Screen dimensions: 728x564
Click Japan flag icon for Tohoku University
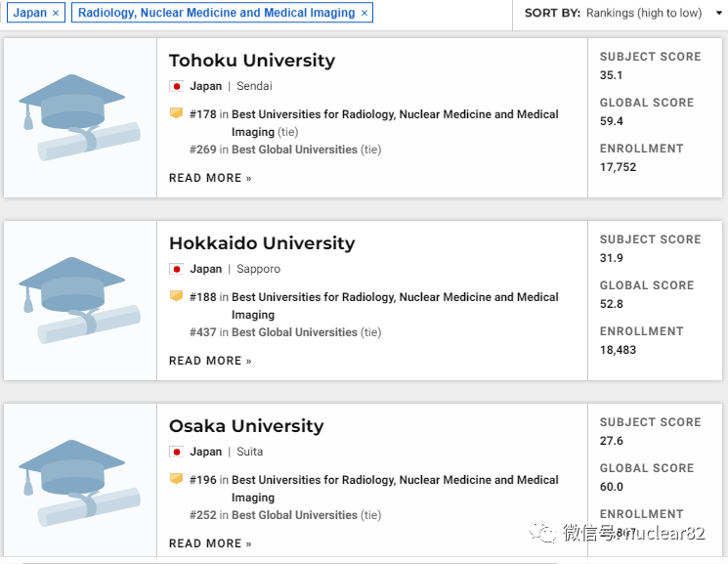click(x=177, y=86)
